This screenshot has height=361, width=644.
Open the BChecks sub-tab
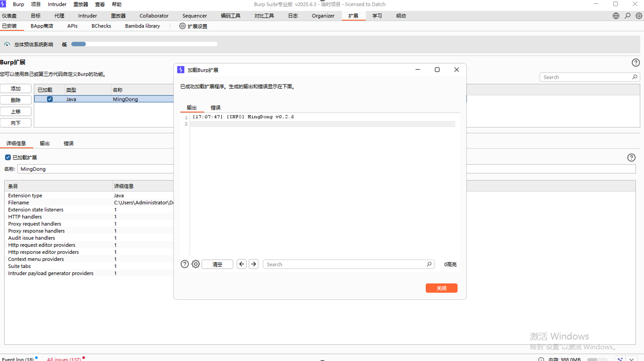(101, 26)
